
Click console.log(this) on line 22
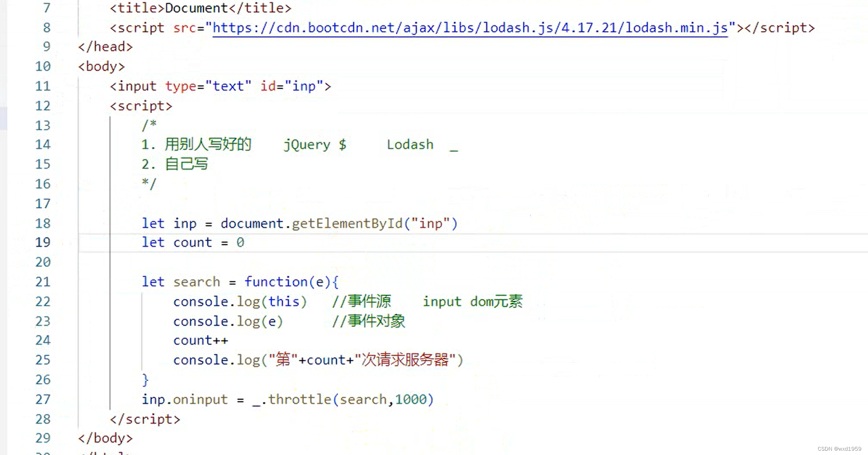(240, 302)
